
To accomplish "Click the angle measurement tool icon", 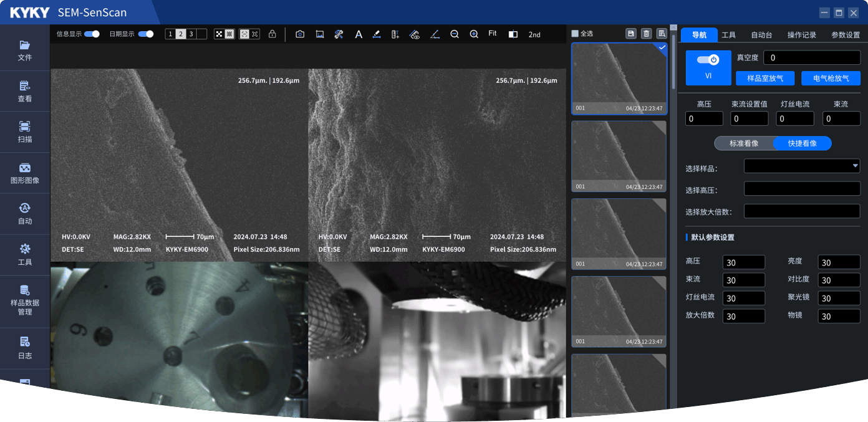I will coord(435,34).
